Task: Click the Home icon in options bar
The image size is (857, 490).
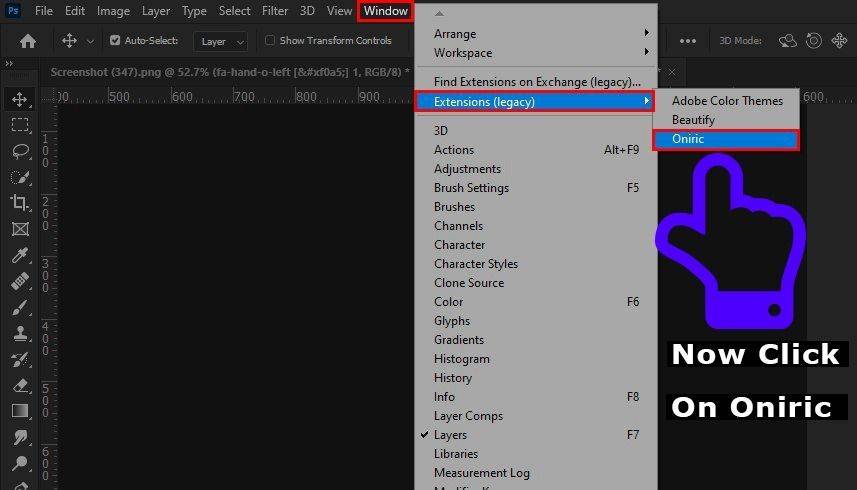Action: point(27,41)
